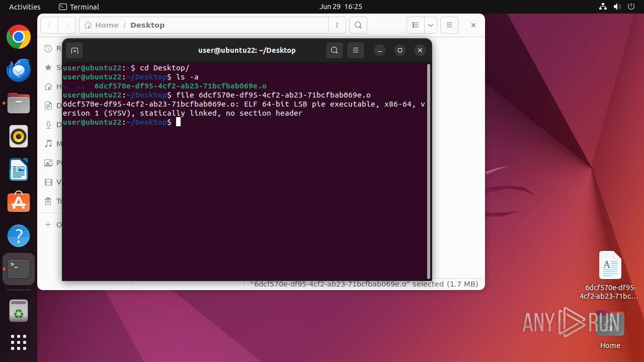Click Videos in Files sidebar
Viewport: 644px width, 362px height.
[x=52, y=182]
